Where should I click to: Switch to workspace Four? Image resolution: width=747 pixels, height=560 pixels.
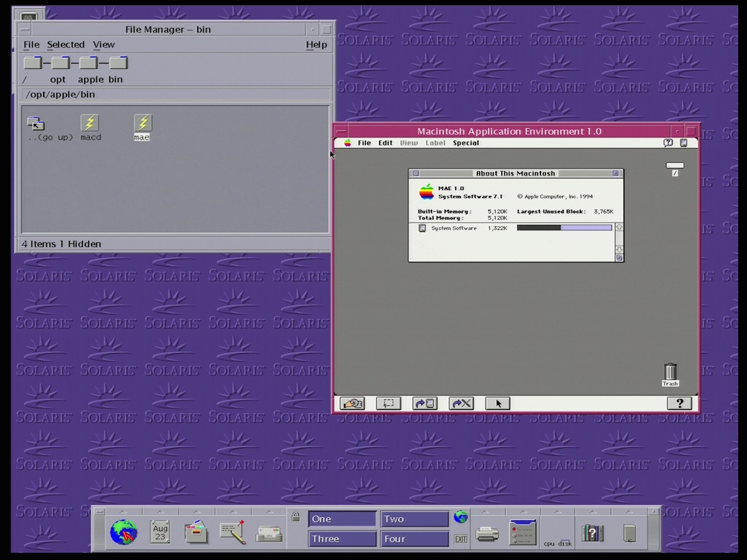click(414, 539)
